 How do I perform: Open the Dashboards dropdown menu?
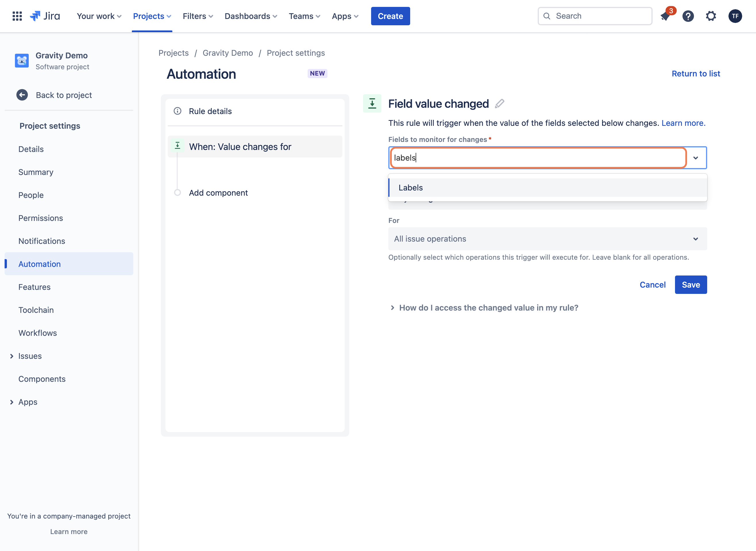click(x=251, y=16)
